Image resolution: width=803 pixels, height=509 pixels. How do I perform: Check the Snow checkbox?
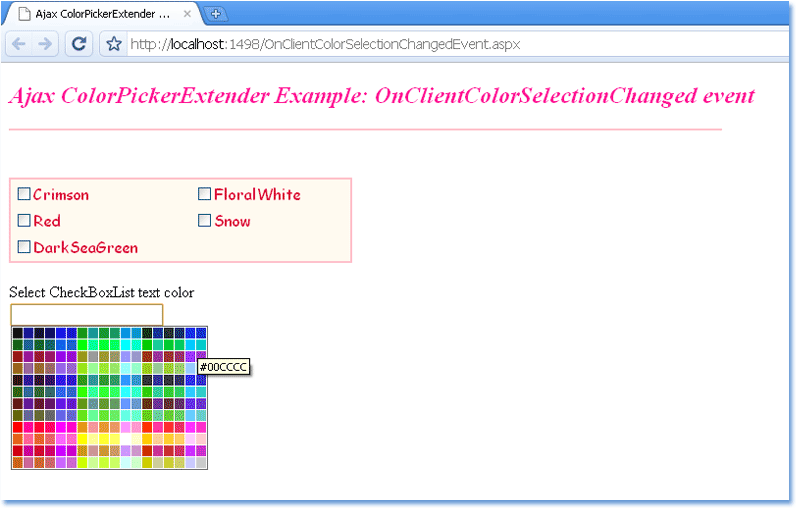click(204, 220)
